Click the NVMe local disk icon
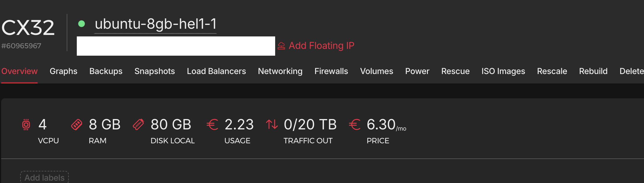The height and width of the screenshot is (183, 644). [138, 125]
